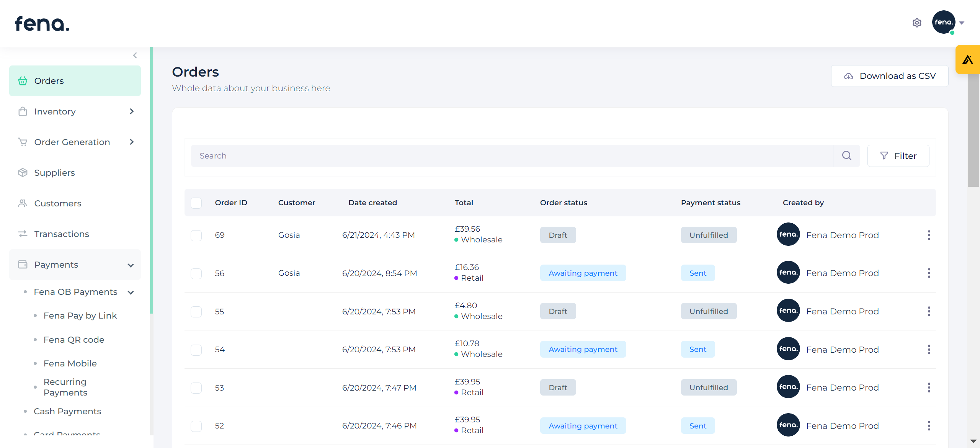Open three-dot menu for order 52
Screen dimensions: 980x448
click(929, 426)
